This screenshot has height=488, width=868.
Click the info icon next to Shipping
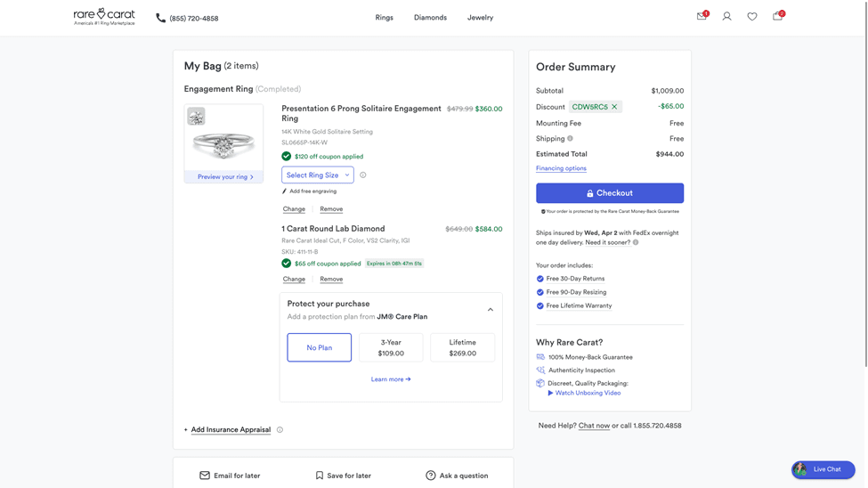(570, 139)
